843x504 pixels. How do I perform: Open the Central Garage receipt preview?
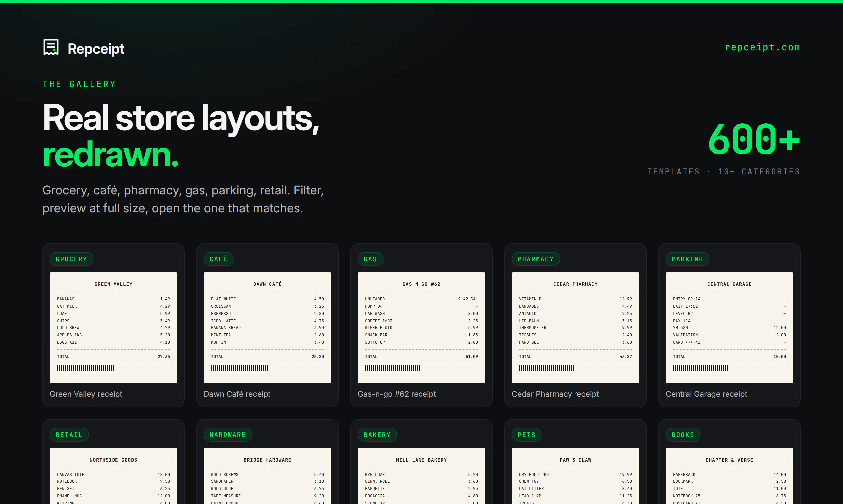[729, 327]
